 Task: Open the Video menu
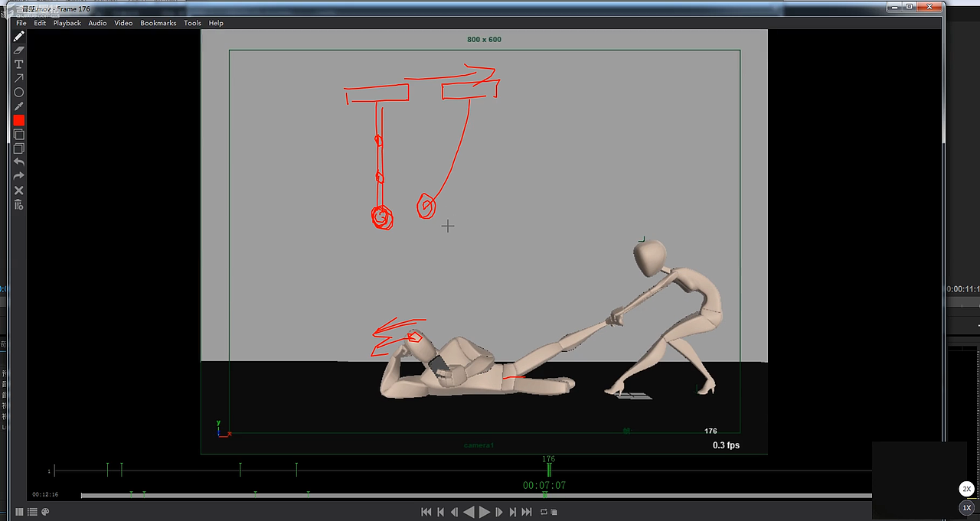pyautogui.click(x=123, y=23)
